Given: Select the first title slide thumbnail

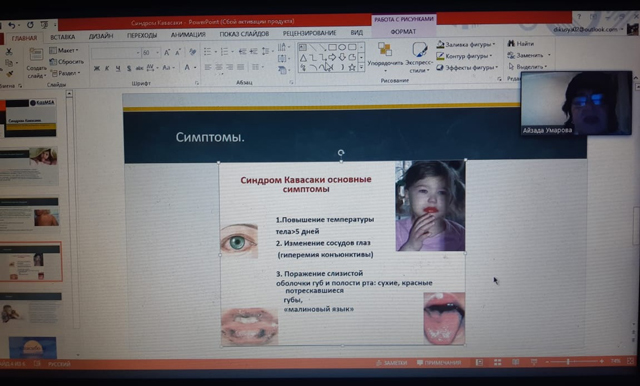Looking at the screenshot, I should tap(31, 118).
